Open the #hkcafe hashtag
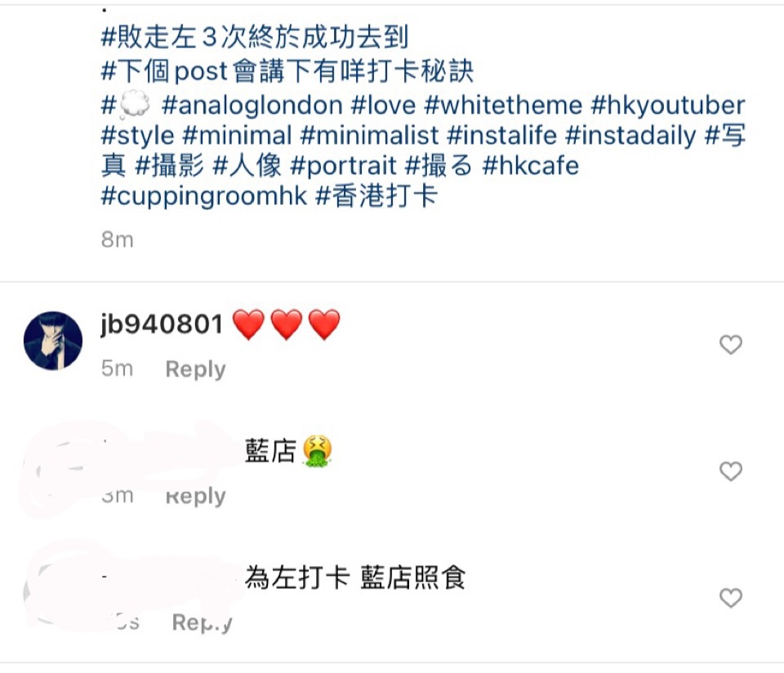784x673 pixels. point(531,166)
